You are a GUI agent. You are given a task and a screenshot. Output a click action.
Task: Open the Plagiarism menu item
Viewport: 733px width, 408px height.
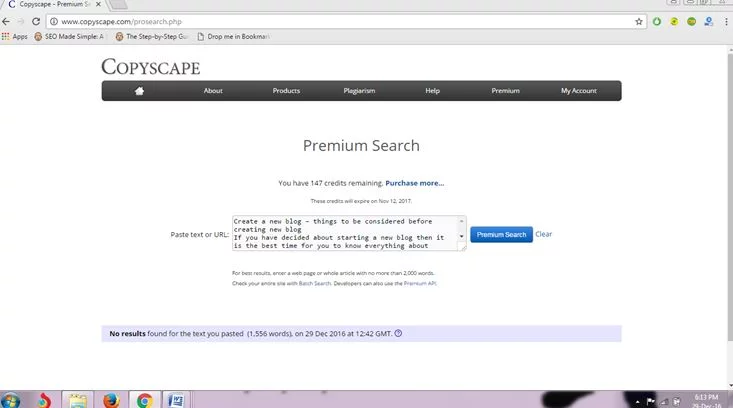(x=359, y=91)
